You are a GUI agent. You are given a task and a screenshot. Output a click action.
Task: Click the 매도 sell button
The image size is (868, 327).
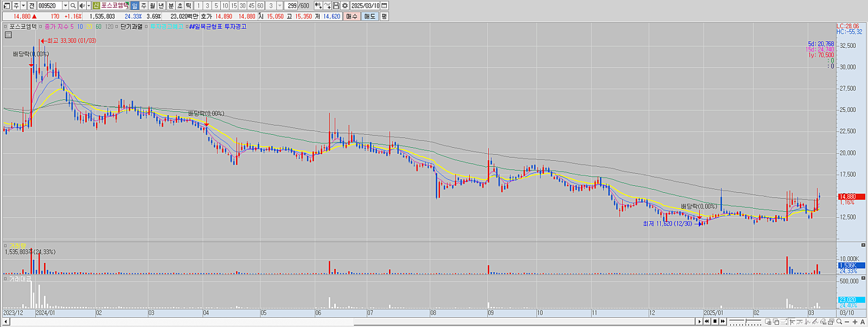[x=369, y=16]
